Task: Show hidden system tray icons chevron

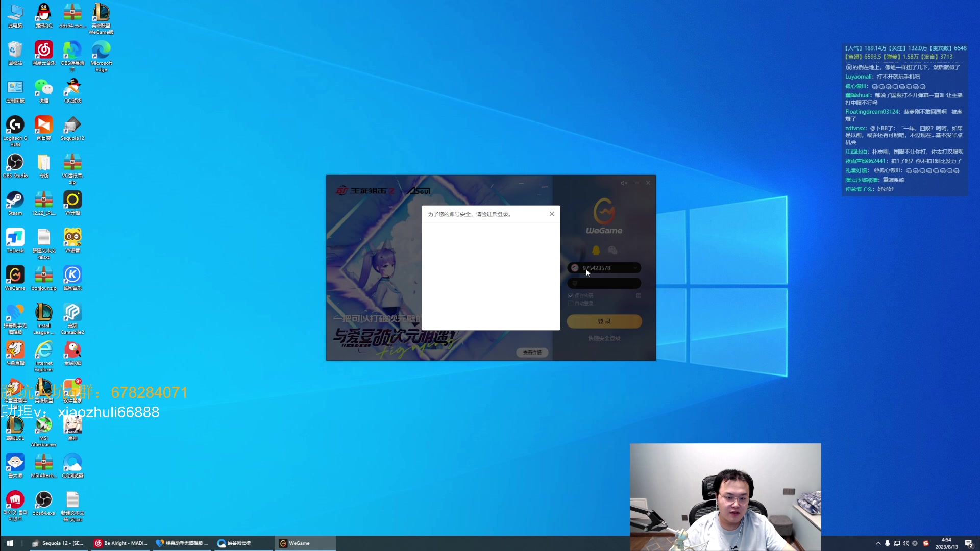Action: click(x=878, y=543)
